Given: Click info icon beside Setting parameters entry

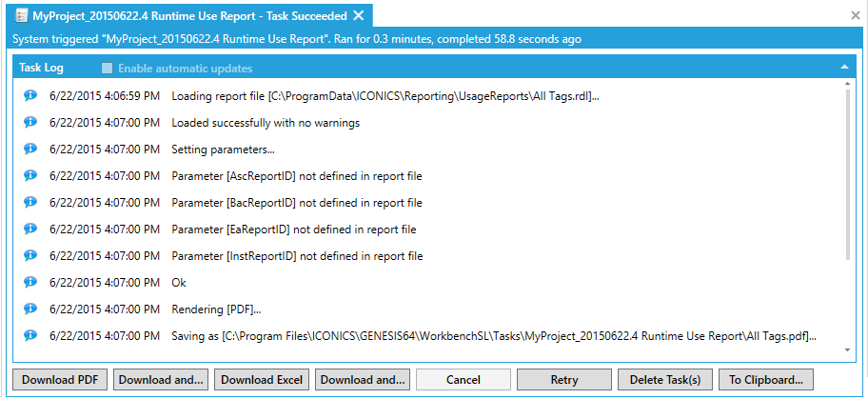Looking at the screenshot, I should tap(30, 149).
